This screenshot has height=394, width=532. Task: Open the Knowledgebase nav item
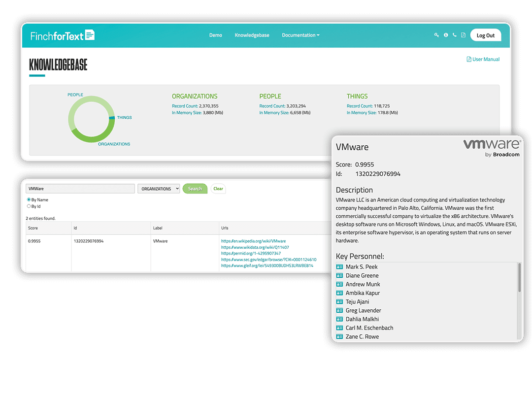tap(252, 35)
